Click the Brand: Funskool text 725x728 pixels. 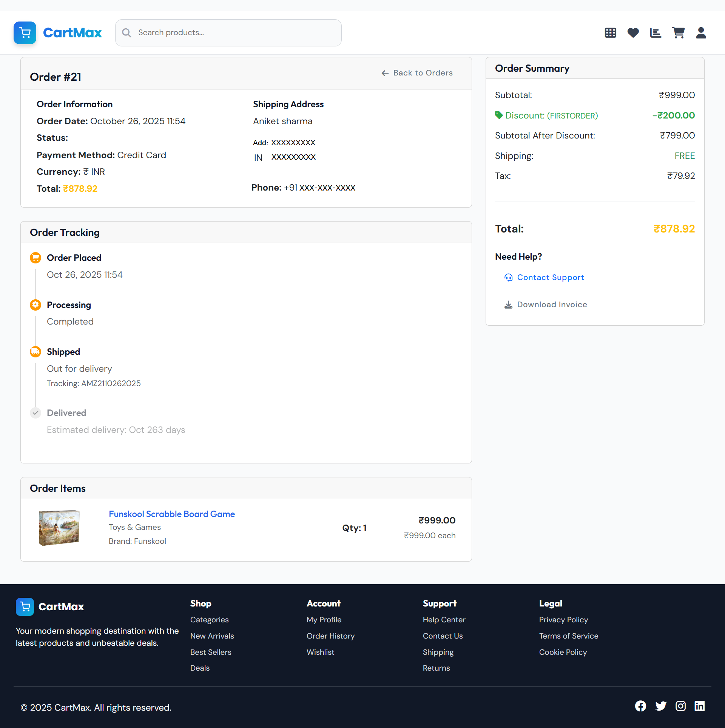point(137,542)
